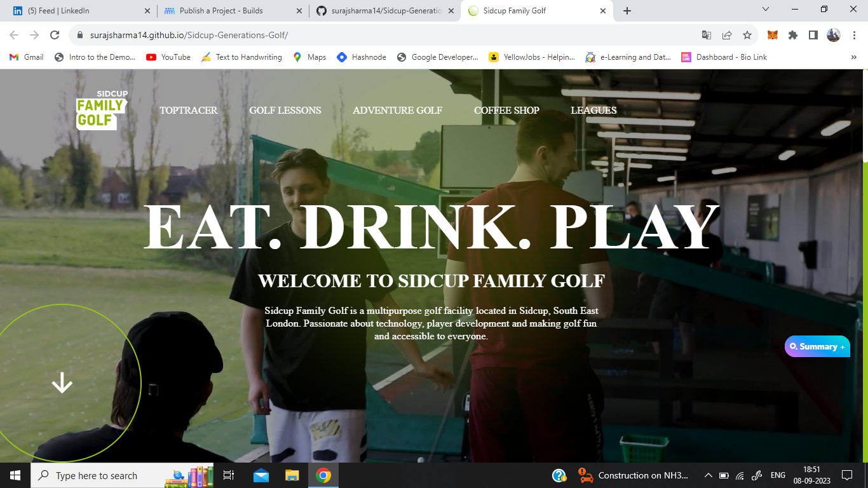Click the browser forward arrow
The width and height of the screenshot is (868, 488).
(x=34, y=35)
